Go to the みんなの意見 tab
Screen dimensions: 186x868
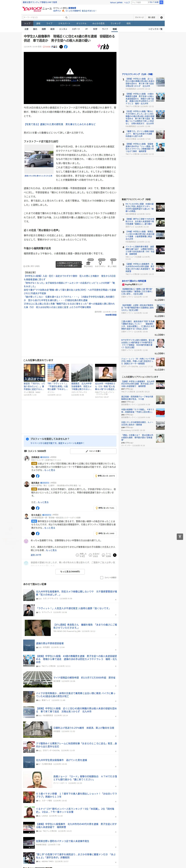pyautogui.click(x=98, y=23)
